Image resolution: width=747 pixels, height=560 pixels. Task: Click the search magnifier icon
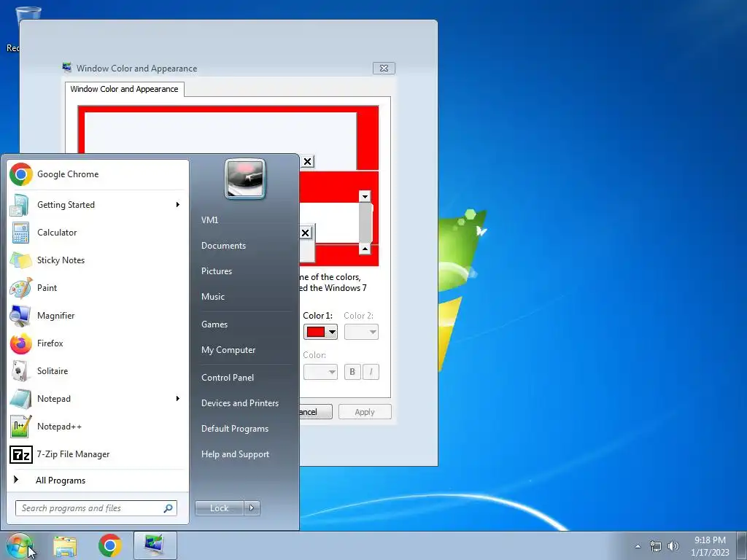(169, 508)
